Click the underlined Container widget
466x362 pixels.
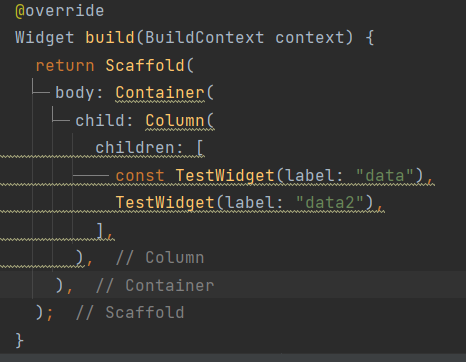click(160, 93)
